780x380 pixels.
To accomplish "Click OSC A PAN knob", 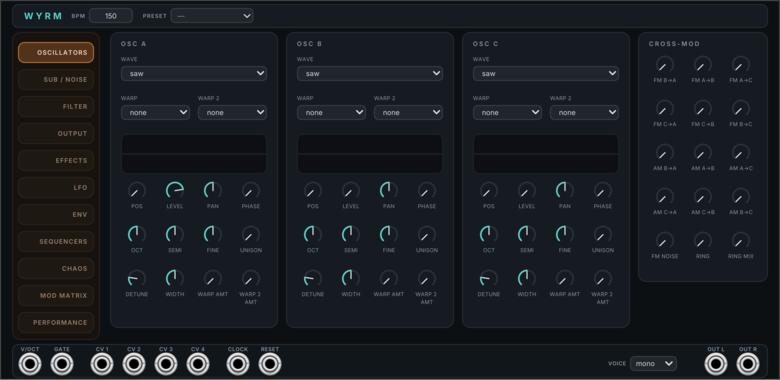I will [212, 190].
